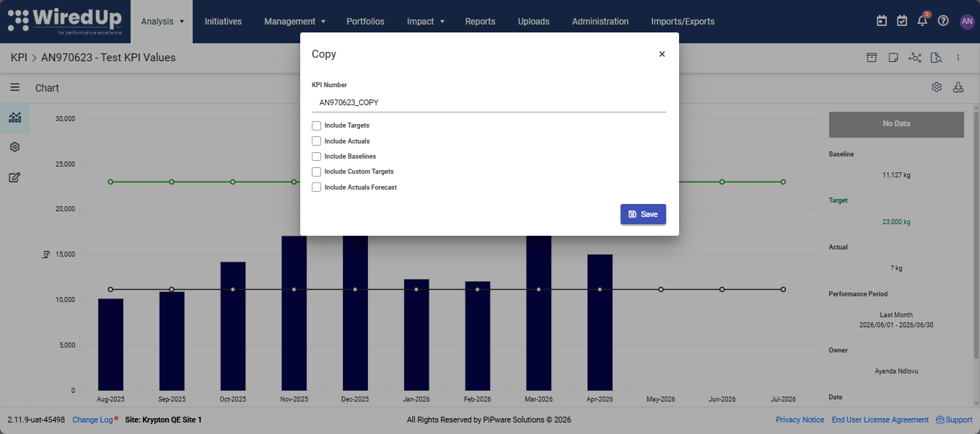Click the archive box icon
Viewport: 980px width, 434px height.
(x=872, y=58)
